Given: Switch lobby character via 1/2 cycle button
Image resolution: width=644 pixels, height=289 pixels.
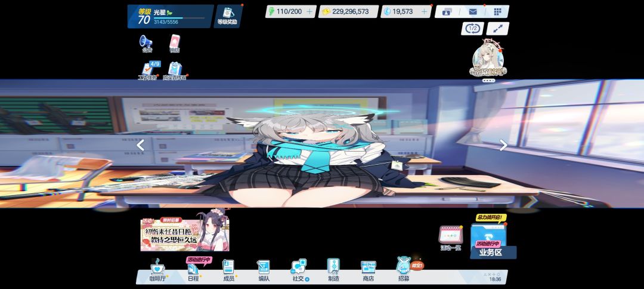Looking at the screenshot, I should click(472, 29).
